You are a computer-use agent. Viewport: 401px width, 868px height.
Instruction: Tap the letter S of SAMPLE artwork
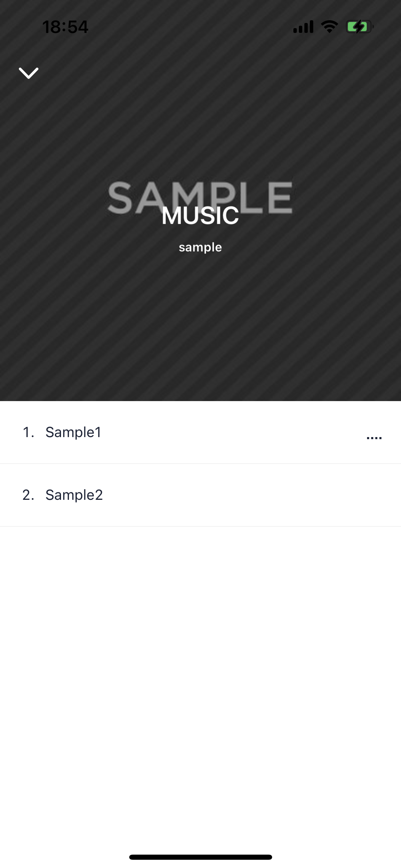pos(120,198)
